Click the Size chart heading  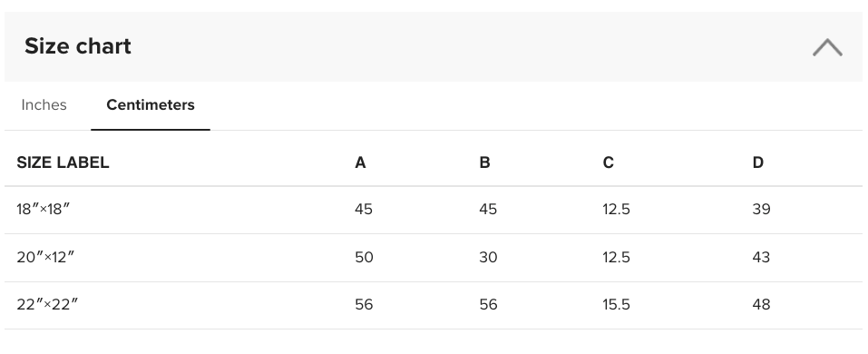point(77,46)
